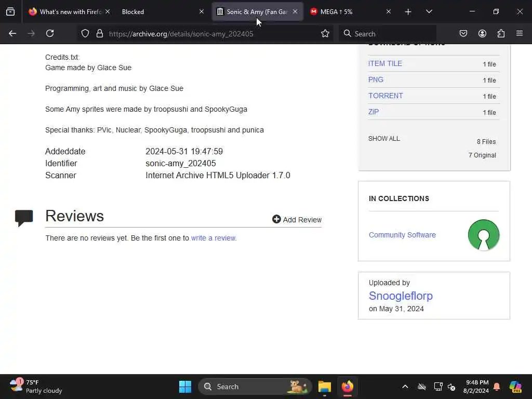The height and width of the screenshot is (399, 532).
Task: Bookmark this page with the star icon
Action: coord(325,33)
